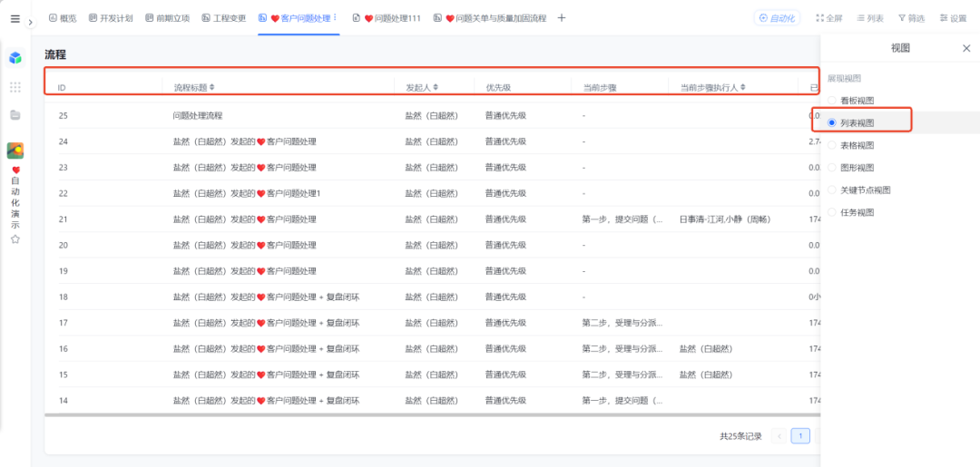
Task: Click the 列表 toolbar button
Action: [870, 18]
